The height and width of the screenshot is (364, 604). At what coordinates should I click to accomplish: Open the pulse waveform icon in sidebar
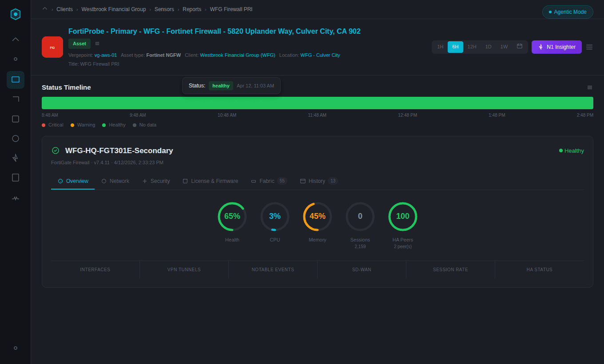pos(16,198)
